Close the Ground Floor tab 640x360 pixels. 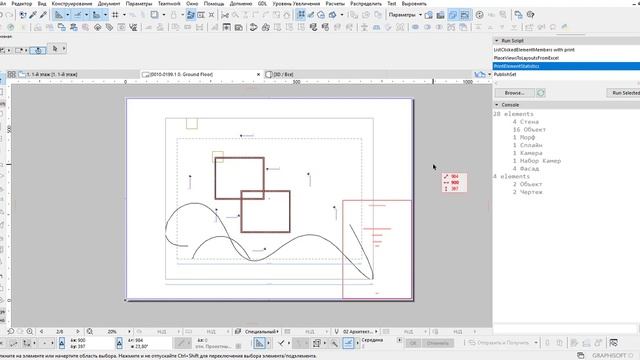click(x=258, y=74)
